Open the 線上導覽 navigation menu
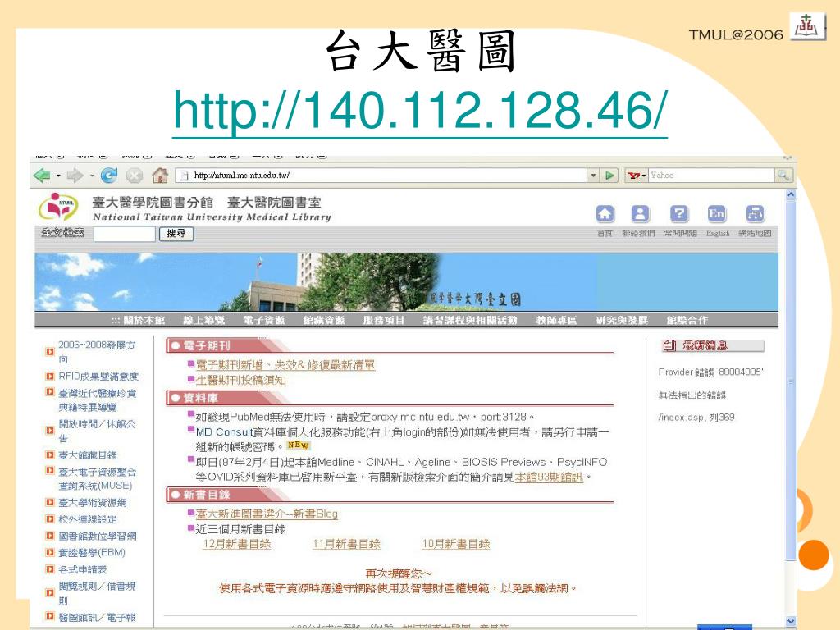 coord(204,321)
